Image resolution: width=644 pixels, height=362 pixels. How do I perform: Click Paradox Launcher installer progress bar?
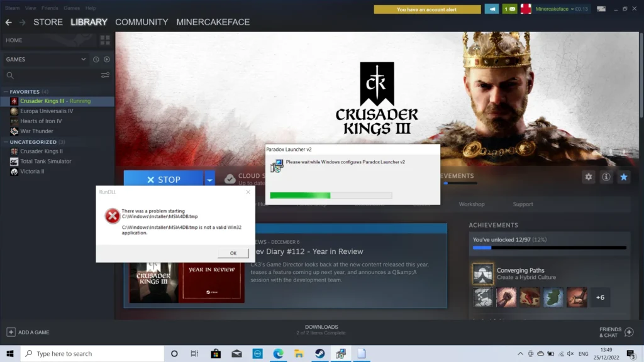(x=331, y=195)
